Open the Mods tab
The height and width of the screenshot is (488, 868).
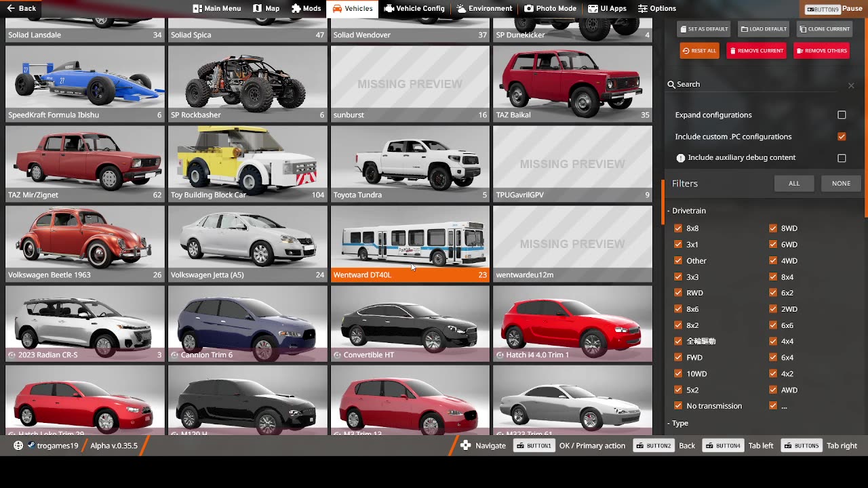point(306,9)
